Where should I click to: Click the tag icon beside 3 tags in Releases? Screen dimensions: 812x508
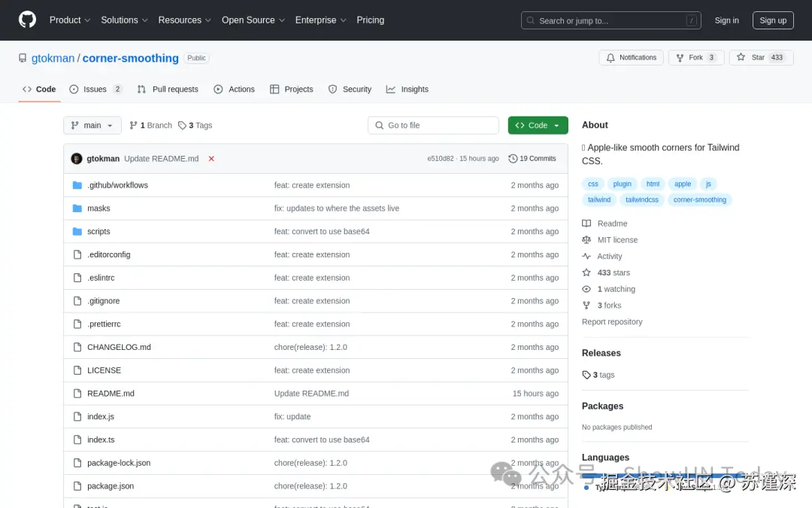[x=586, y=375]
